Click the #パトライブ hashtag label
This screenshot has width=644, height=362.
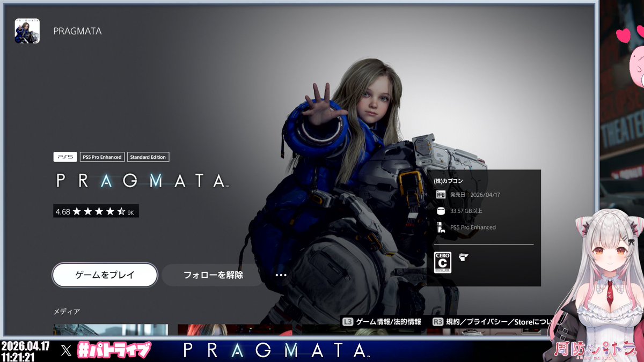tap(114, 351)
